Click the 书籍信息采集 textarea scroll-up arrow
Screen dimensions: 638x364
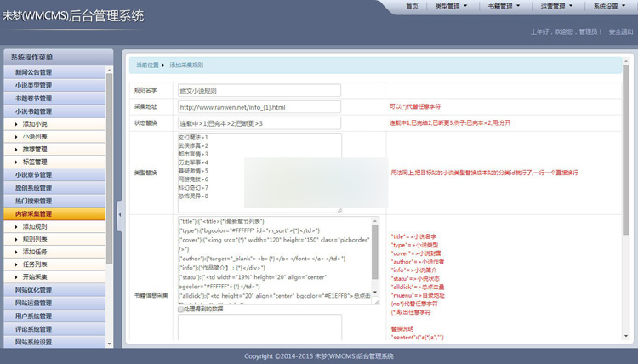tap(375, 221)
